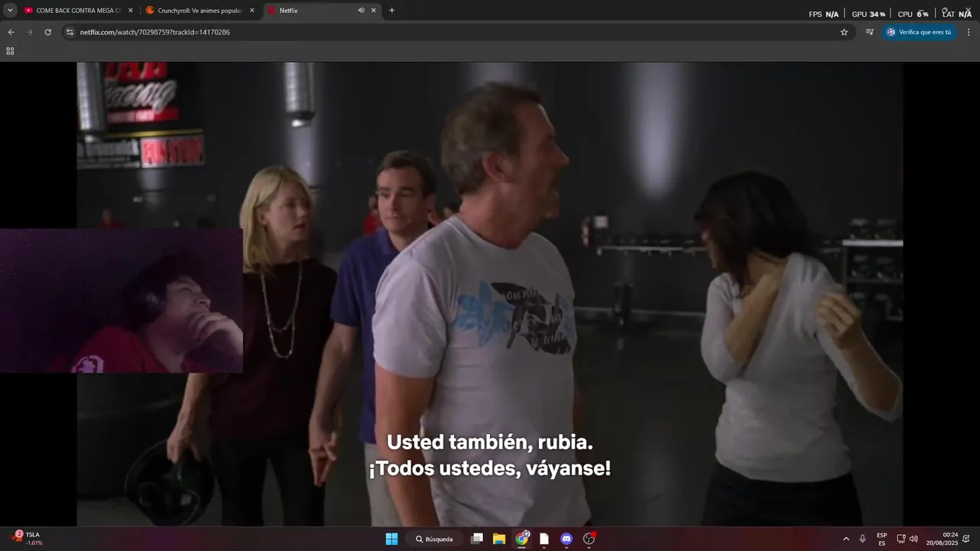Go forward in browser history

pyautogui.click(x=29, y=32)
